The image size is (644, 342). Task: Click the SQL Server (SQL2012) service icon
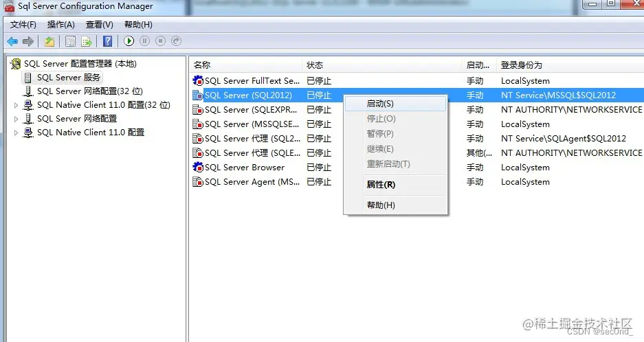pos(198,95)
